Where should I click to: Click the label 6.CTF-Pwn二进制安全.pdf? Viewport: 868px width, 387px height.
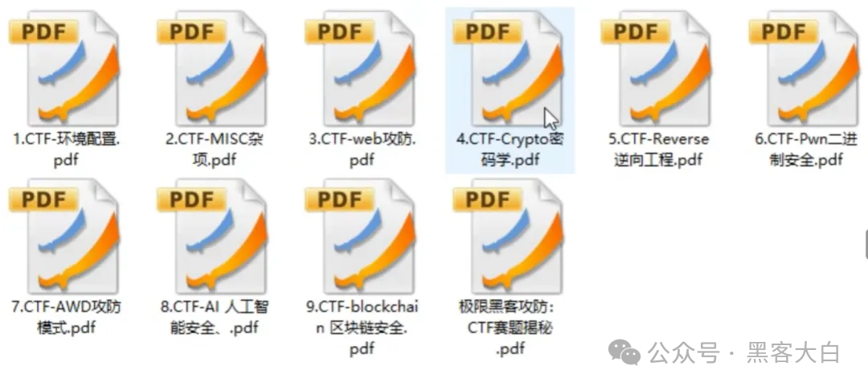point(806,150)
